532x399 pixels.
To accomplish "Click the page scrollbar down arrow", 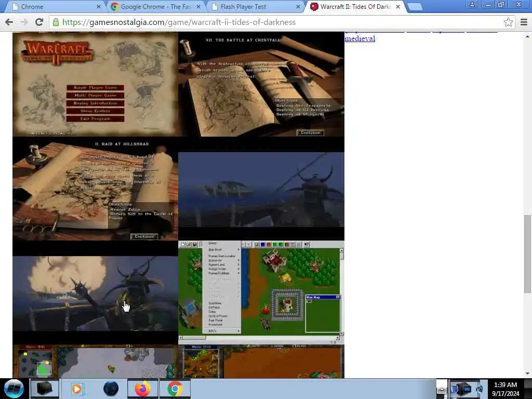I will [528, 374].
